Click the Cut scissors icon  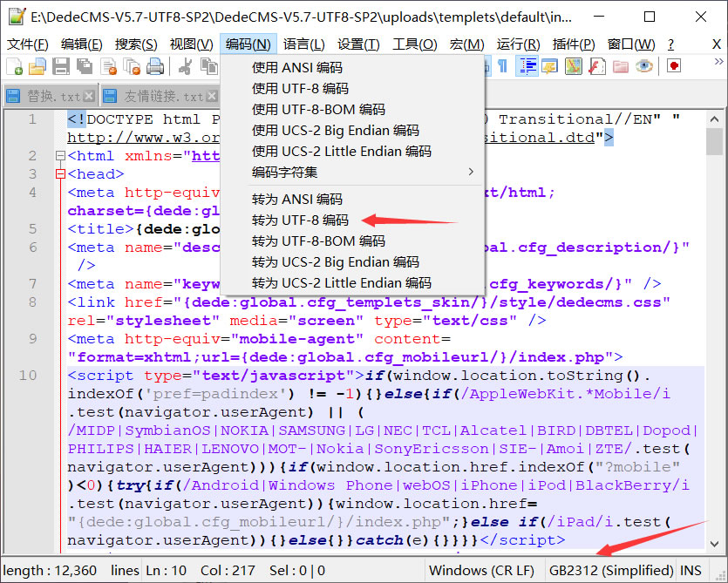pyautogui.click(x=186, y=66)
